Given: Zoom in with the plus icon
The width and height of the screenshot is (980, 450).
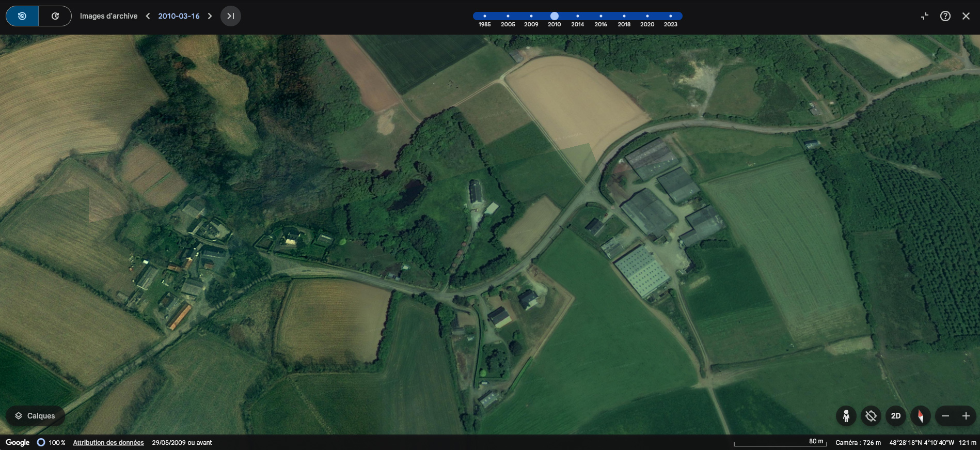Looking at the screenshot, I should (x=966, y=416).
